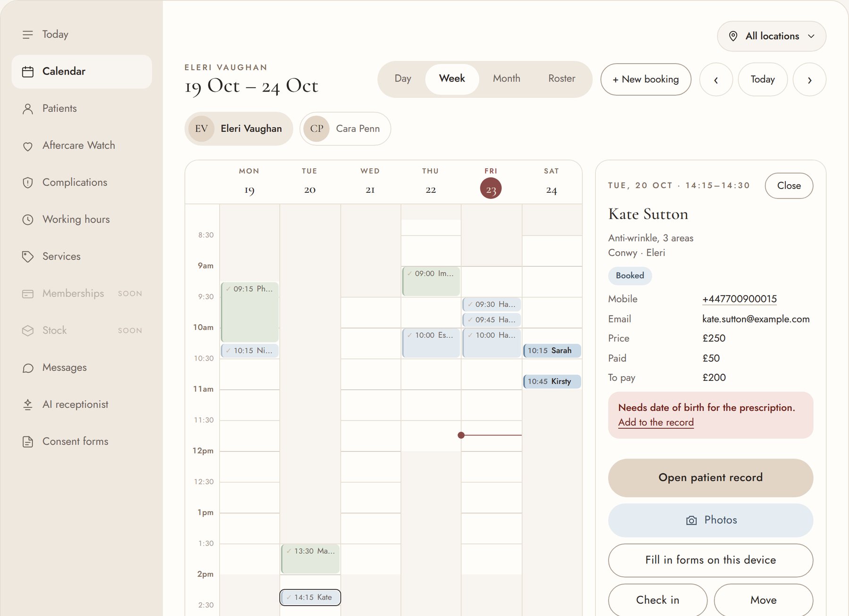Click the Monday 19 date header
The height and width of the screenshot is (616, 849).
point(249,183)
